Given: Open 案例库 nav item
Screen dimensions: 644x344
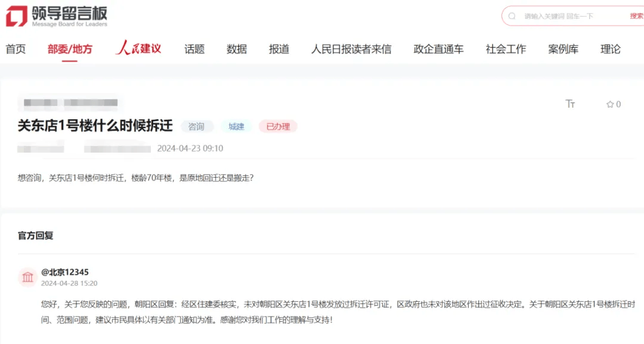Looking at the screenshot, I should click(563, 49).
